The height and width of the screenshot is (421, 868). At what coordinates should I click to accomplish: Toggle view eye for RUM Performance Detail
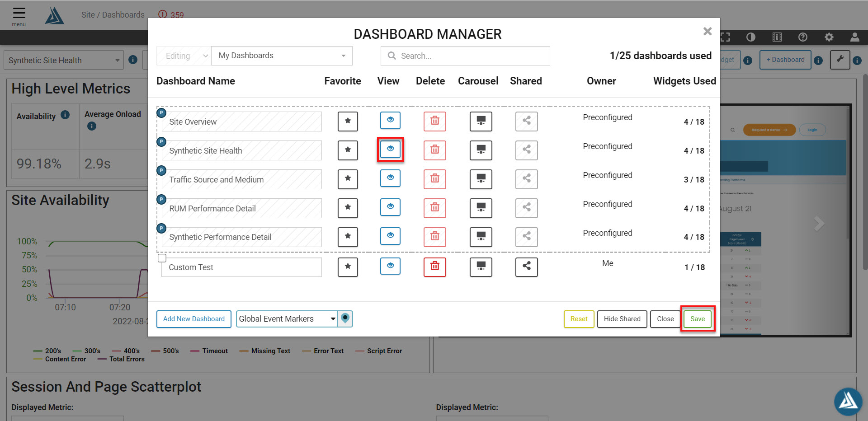coord(390,207)
